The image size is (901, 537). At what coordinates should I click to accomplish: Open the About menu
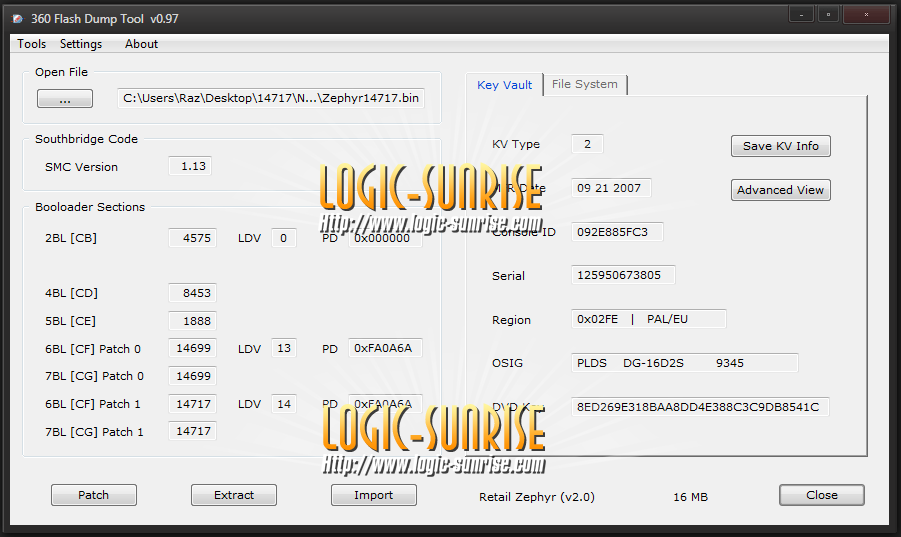[x=141, y=44]
